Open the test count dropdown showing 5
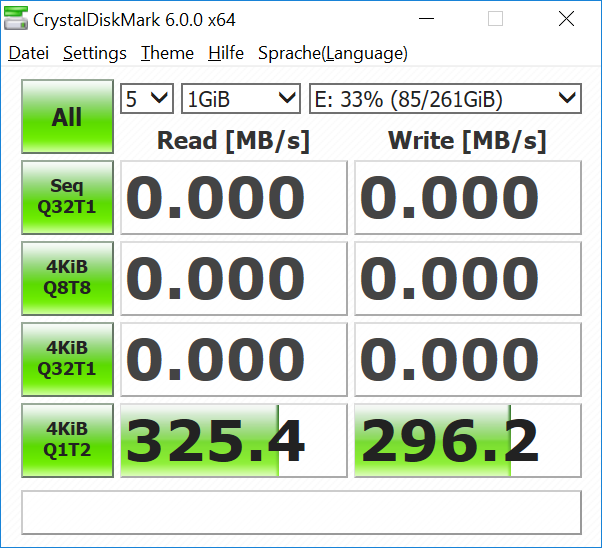 (x=147, y=99)
